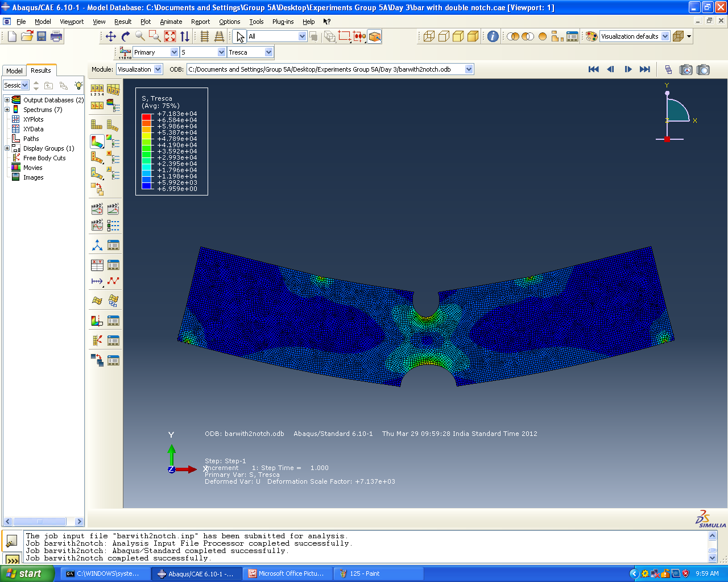Image resolution: width=728 pixels, height=582 pixels.
Task: Toggle Wireframe render style
Action: [x=429, y=36]
